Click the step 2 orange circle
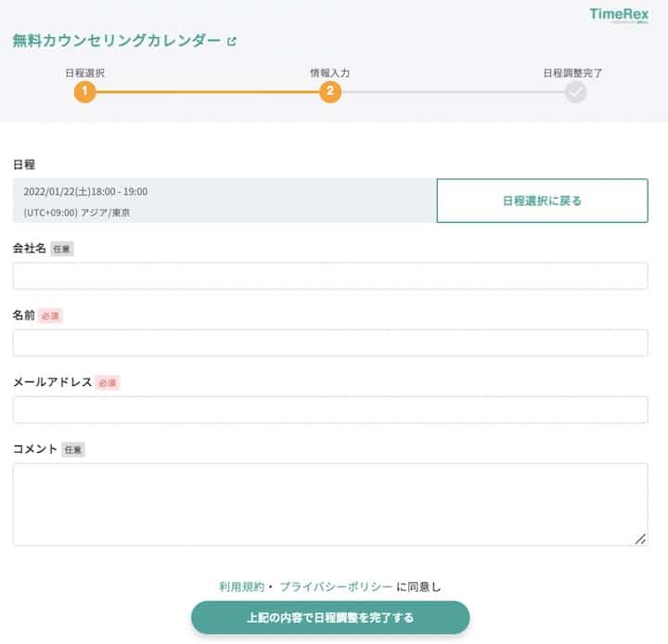This screenshot has height=644, width=668. tap(329, 91)
